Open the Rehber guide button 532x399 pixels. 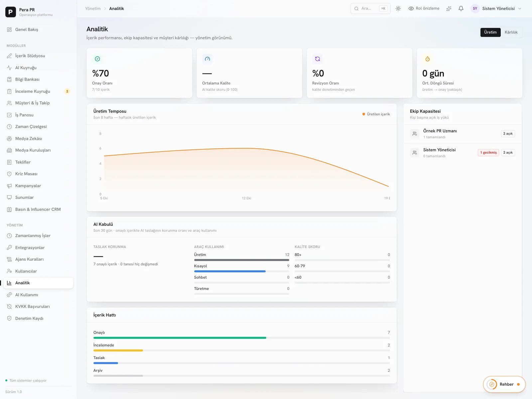point(504,384)
